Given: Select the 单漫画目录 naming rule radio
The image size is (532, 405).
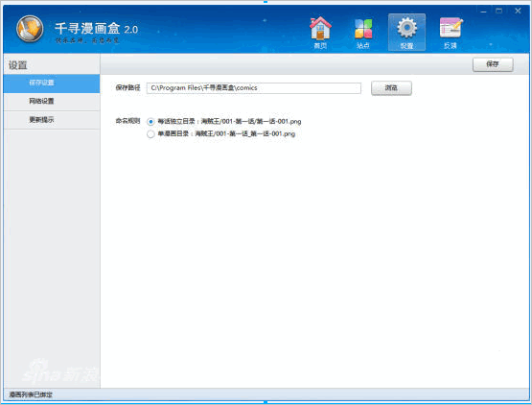Looking at the screenshot, I should coord(150,134).
